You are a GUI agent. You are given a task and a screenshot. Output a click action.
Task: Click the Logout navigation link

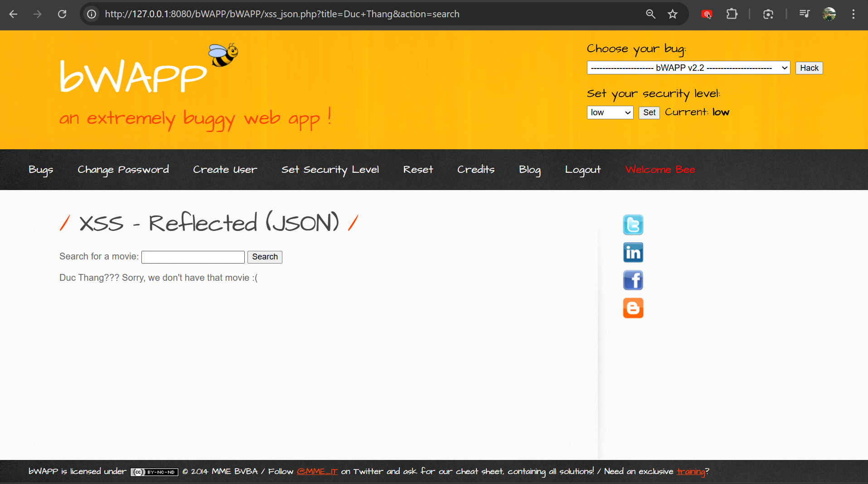click(582, 170)
